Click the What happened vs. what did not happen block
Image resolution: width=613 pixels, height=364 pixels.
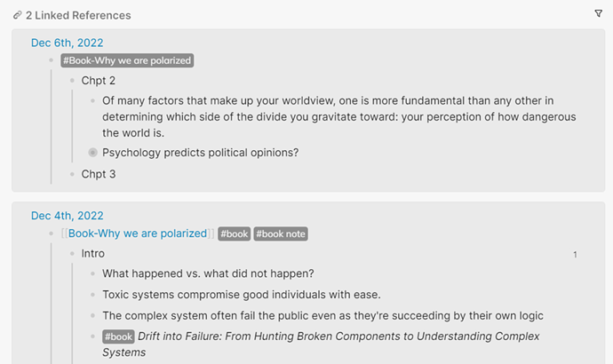tap(208, 273)
